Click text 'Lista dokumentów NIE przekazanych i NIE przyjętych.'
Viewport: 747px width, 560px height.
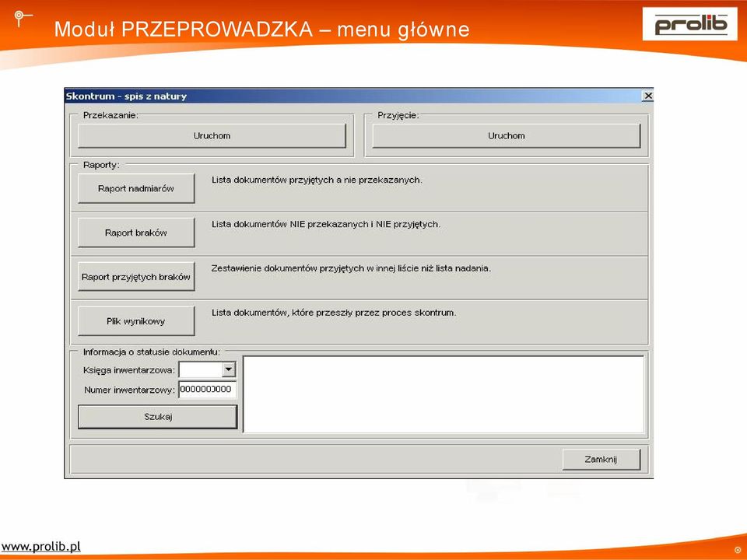tap(326, 224)
